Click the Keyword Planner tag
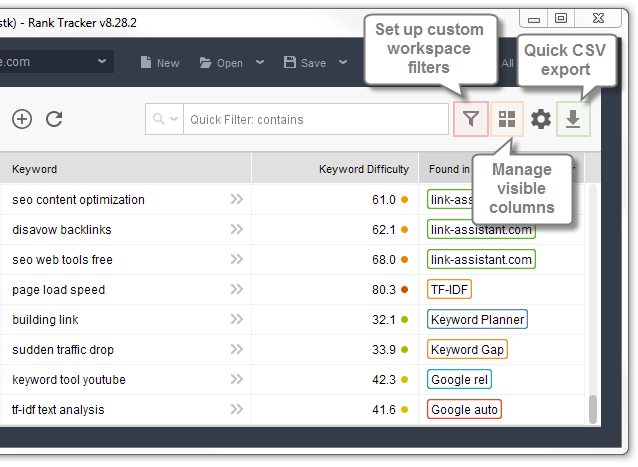Screen dimensions: 638x467 tap(477, 319)
